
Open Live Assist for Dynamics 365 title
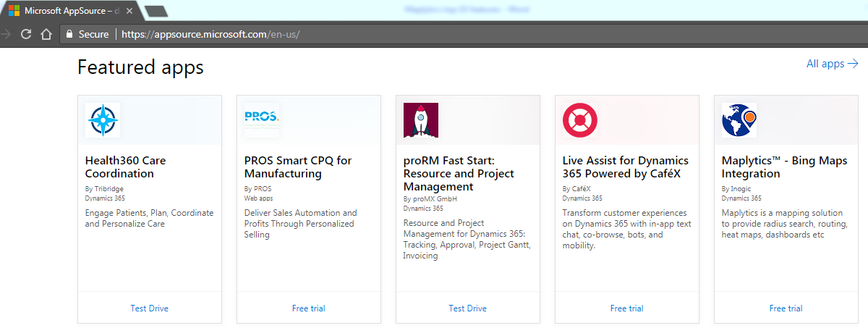(x=626, y=167)
